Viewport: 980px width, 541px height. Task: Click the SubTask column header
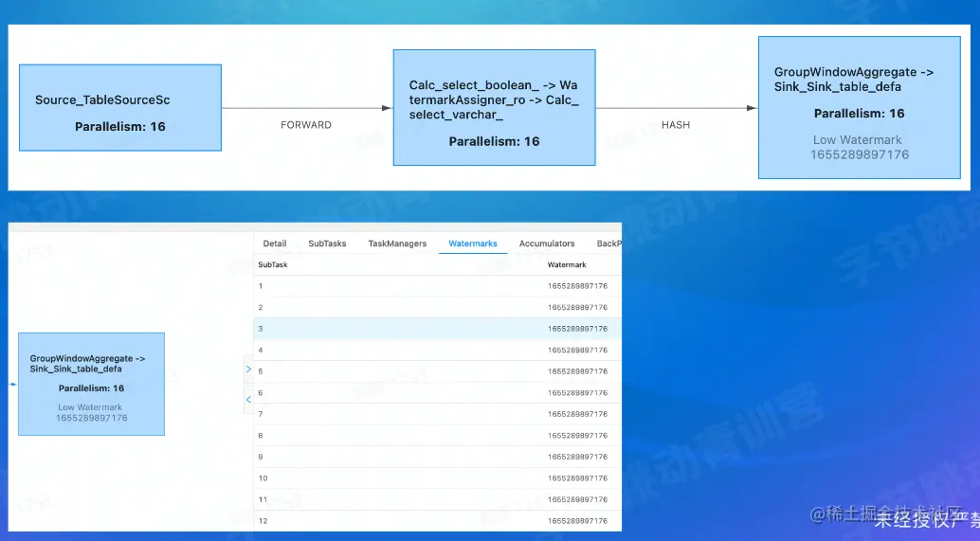pyautogui.click(x=273, y=265)
